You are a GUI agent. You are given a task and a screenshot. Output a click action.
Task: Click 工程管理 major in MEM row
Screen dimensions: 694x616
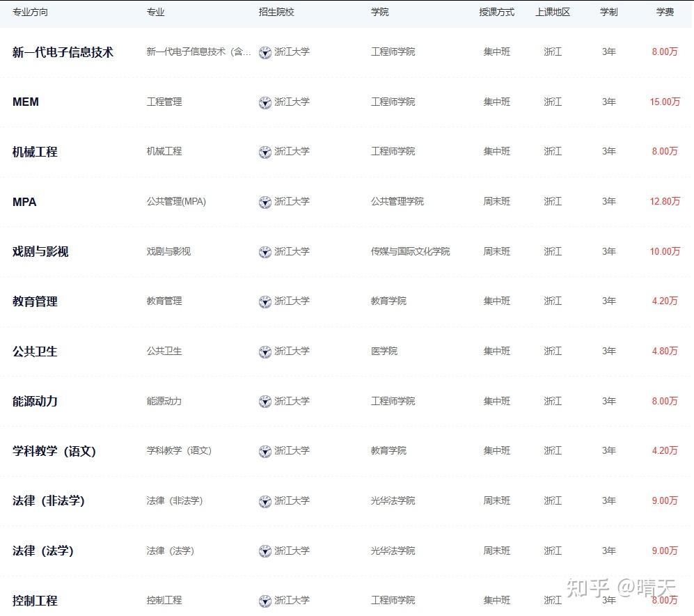coord(164,102)
